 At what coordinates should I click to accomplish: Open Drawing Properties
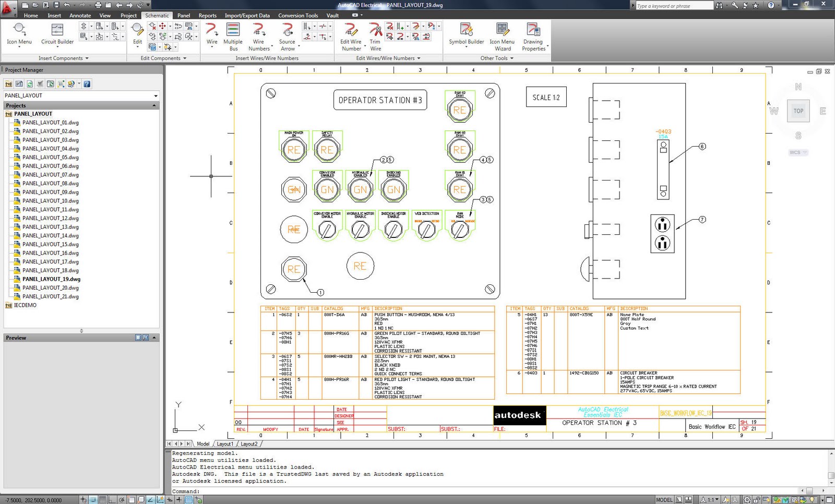coord(534,35)
